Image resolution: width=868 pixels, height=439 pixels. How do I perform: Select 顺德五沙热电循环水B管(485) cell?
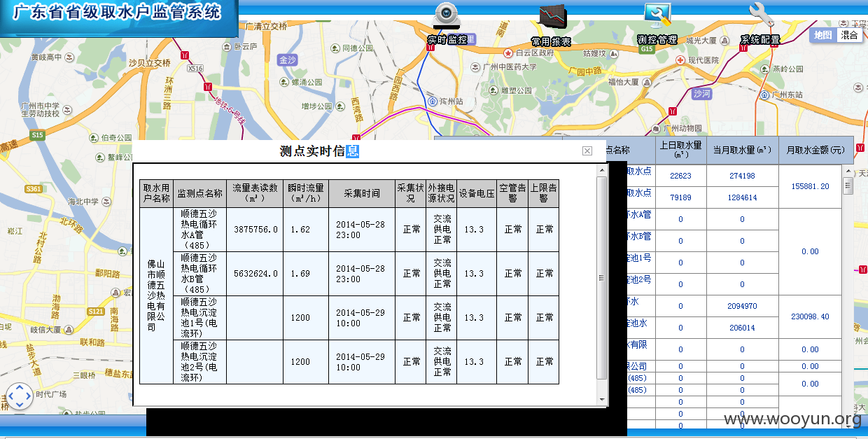[200, 274]
